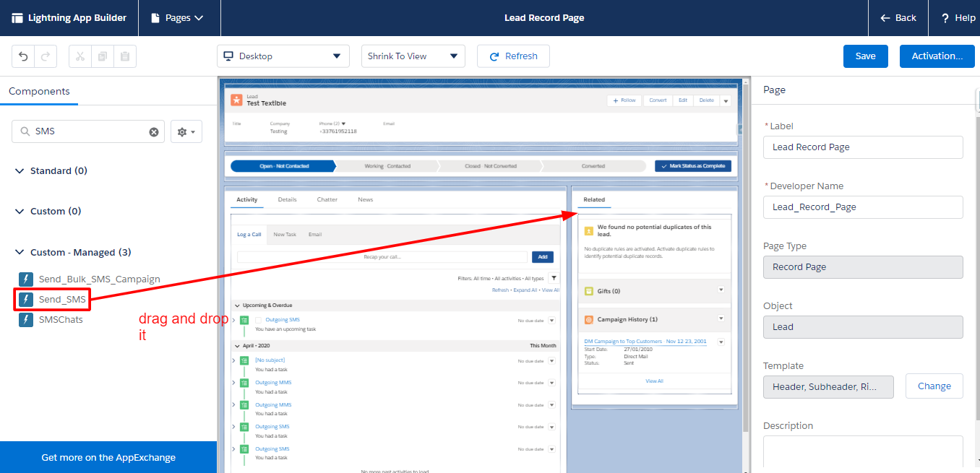Open the [No subject] task link

270,360
